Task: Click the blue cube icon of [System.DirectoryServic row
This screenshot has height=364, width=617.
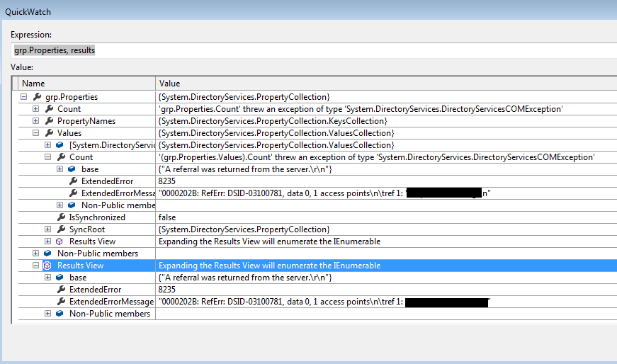Action: pyautogui.click(x=60, y=144)
